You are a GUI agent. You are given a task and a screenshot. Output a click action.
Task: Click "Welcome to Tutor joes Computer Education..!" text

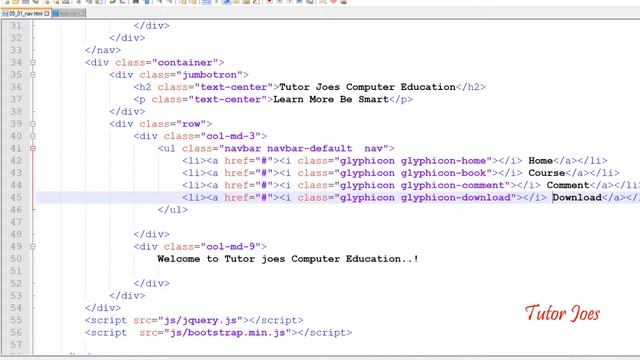tap(288, 259)
